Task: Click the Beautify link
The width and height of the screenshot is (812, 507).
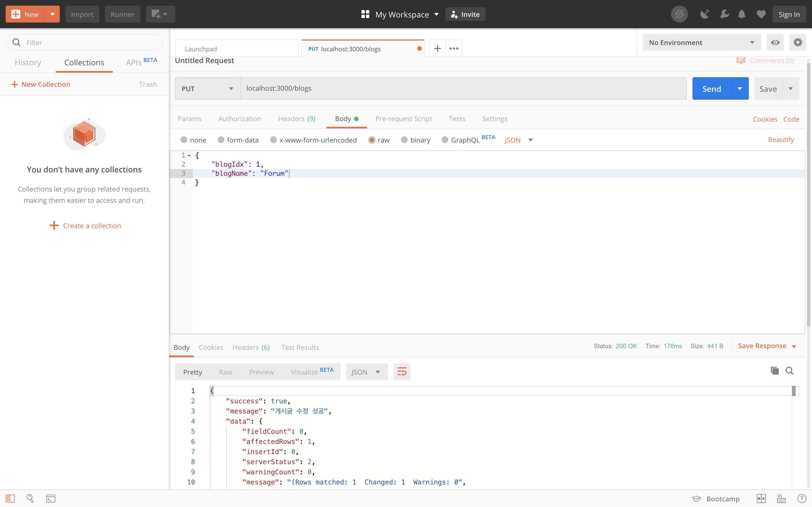Action: coord(780,139)
